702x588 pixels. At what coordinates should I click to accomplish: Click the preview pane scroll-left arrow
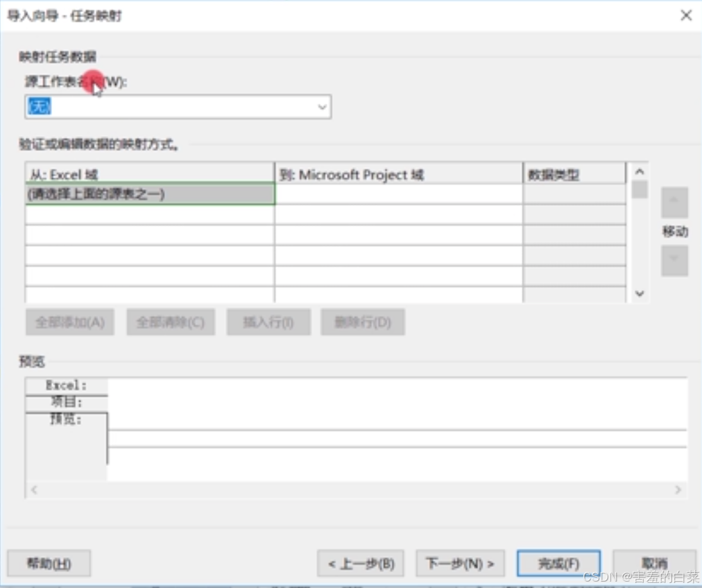pos(35,490)
